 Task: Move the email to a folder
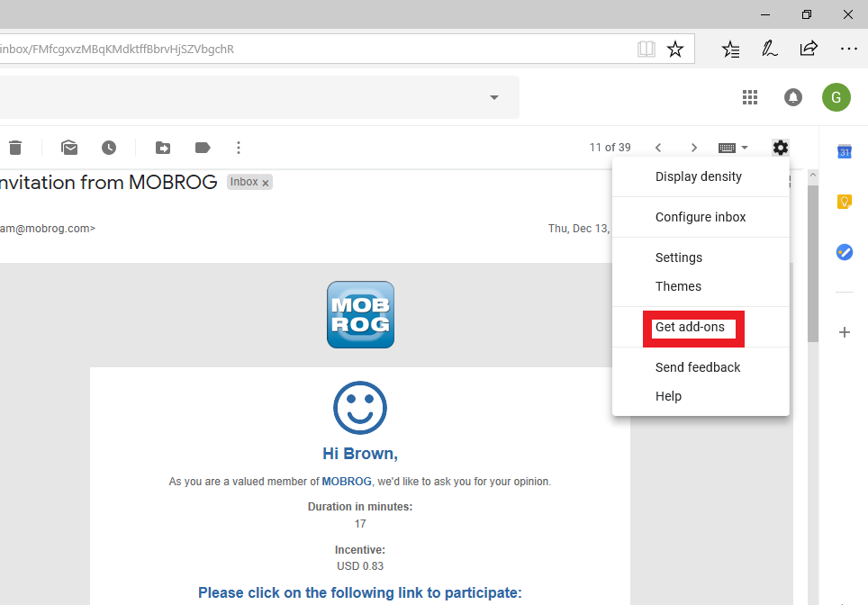click(161, 147)
